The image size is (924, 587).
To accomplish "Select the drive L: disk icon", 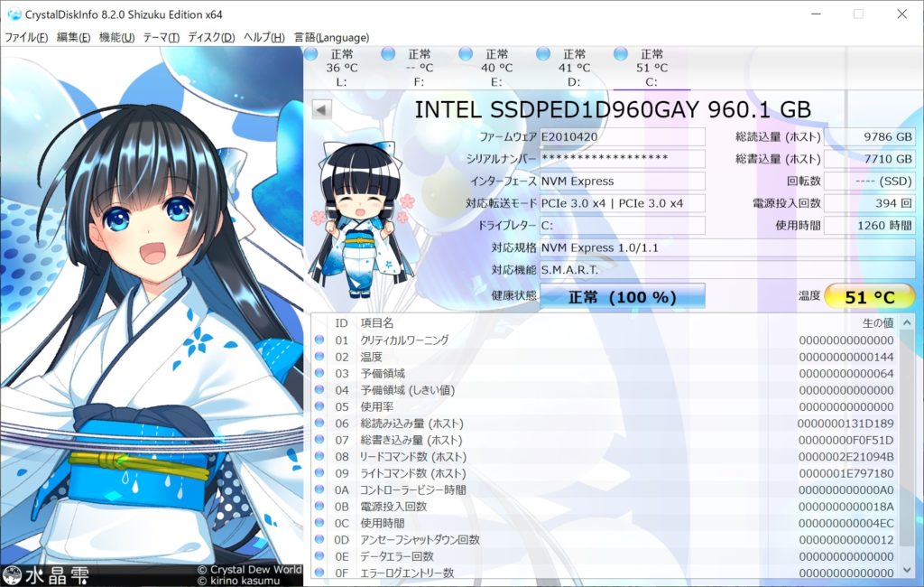I will 312,54.
